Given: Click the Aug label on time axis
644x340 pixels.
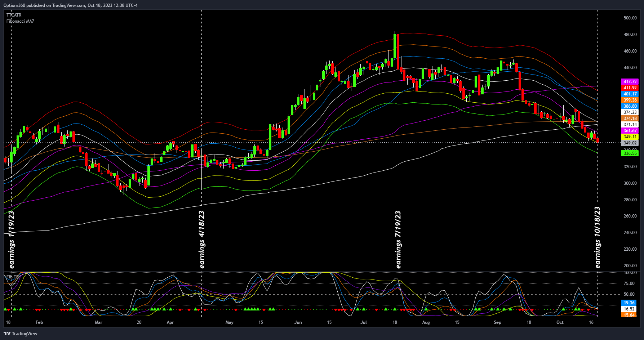Looking at the screenshot, I should (426, 322).
